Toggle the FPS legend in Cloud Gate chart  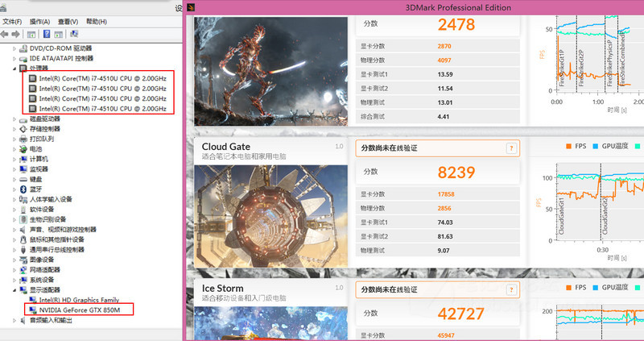click(576, 146)
